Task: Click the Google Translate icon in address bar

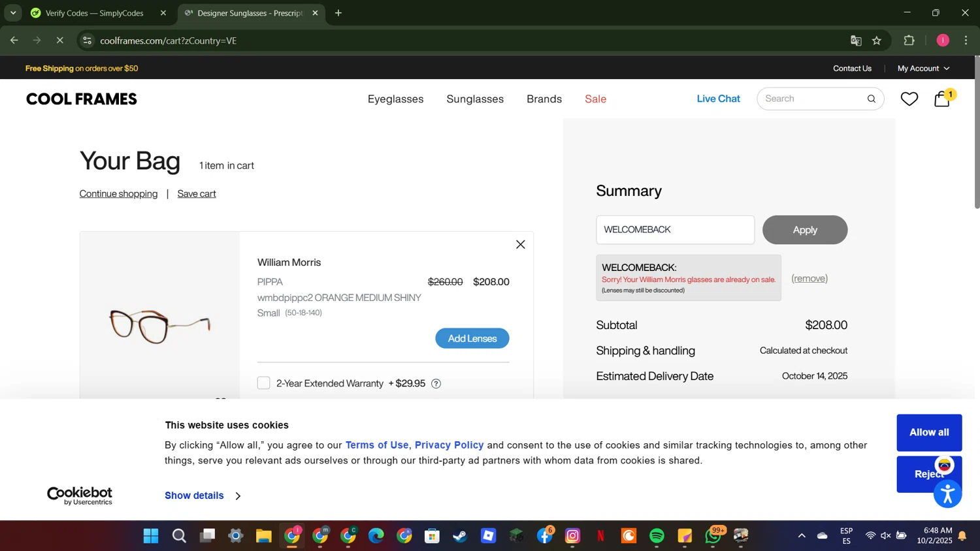Action: click(856, 40)
